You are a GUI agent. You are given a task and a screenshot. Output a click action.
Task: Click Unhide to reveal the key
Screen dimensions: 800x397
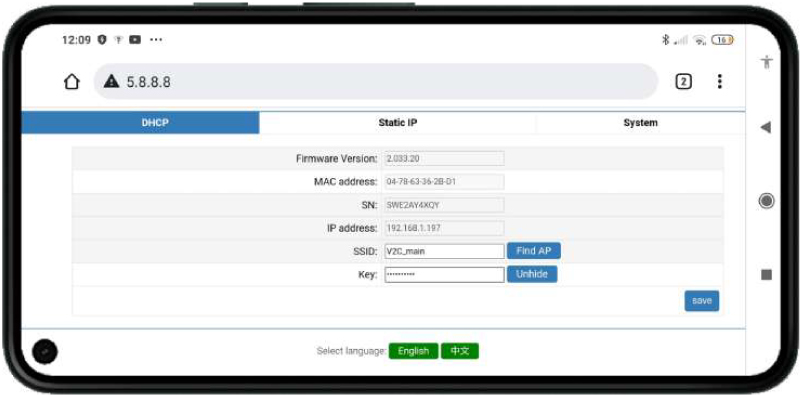click(x=532, y=274)
